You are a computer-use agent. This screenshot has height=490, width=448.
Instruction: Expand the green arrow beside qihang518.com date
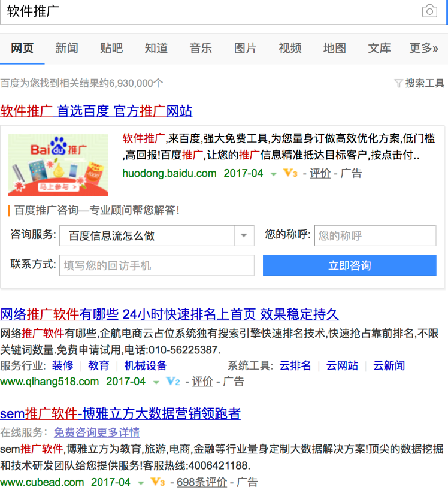(156, 383)
